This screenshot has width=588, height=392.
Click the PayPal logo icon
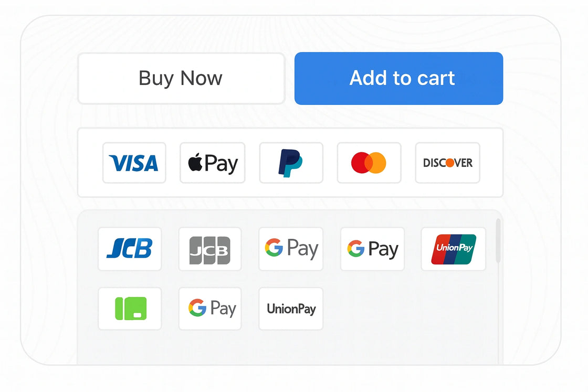291,163
